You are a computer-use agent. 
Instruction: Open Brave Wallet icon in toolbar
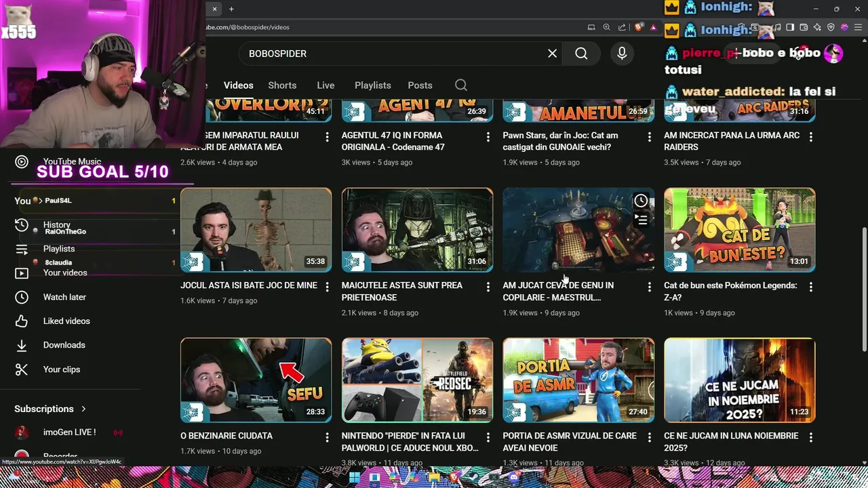[x=804, y=27]
